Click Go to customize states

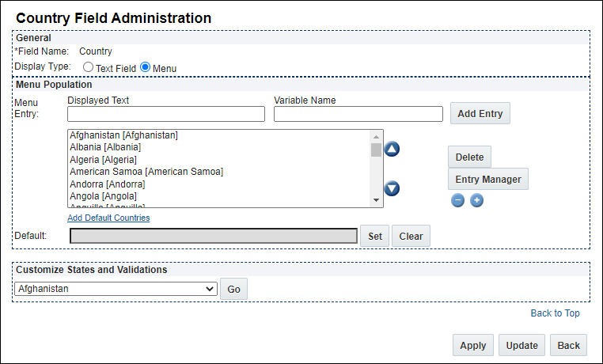pos(233,289)
